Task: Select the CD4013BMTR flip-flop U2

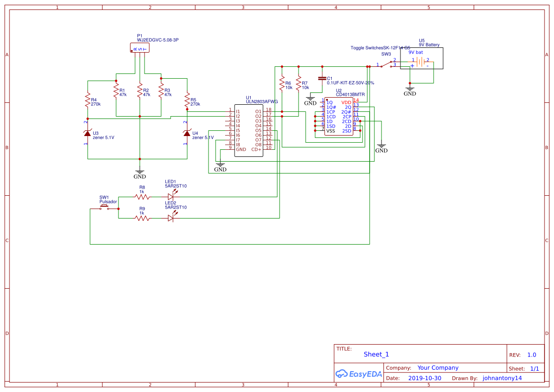Action: click(x=338, y=117)
